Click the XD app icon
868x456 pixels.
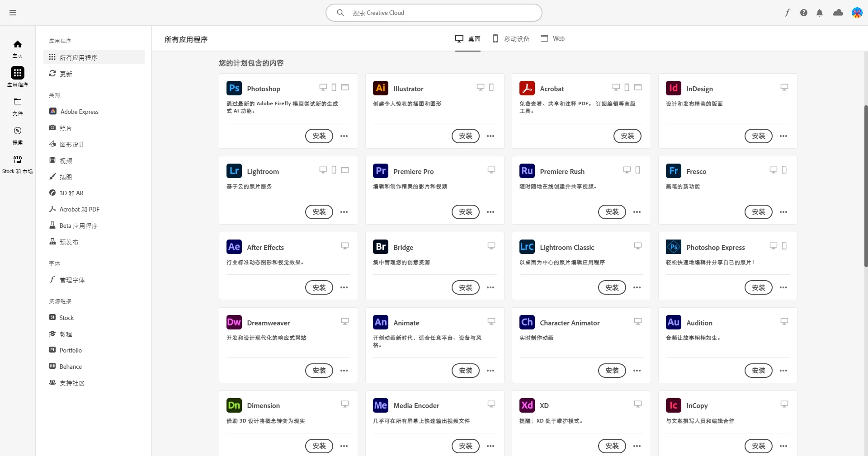527,405
